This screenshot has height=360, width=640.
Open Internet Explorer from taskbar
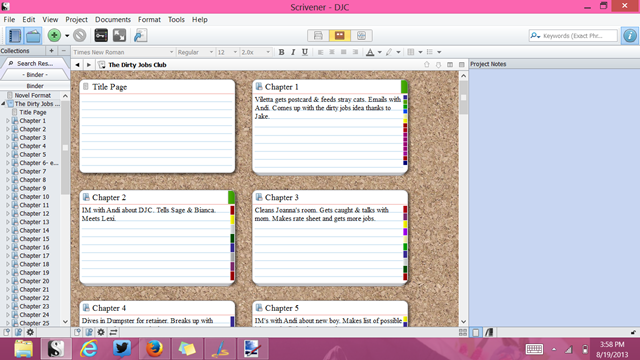click(89, 349)
